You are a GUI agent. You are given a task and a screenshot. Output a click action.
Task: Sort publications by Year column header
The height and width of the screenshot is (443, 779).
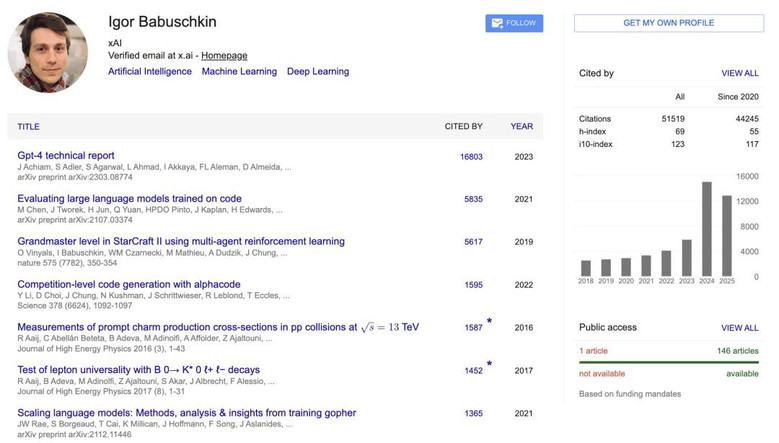pyautogui.click(x=521, y=127)
